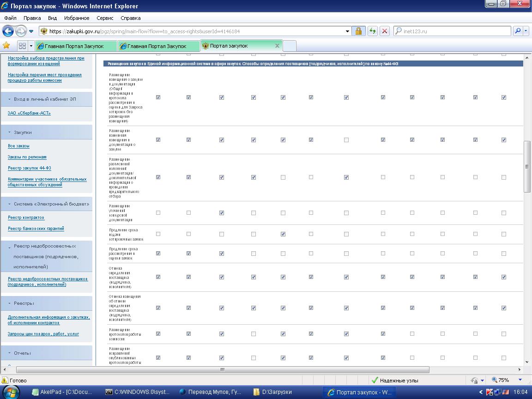Open the 75% zoom level dropdown

point(520,380)
